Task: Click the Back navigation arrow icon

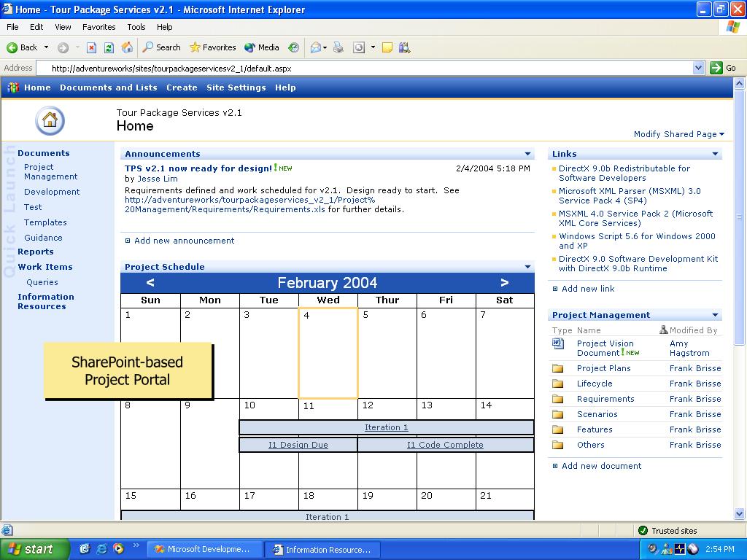Action: [x=12, y=47]
